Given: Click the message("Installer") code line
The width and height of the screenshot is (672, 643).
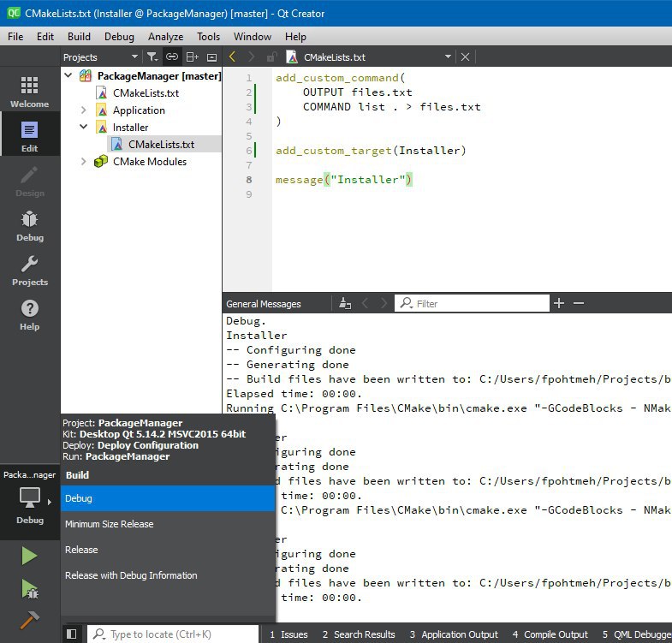Looking at the screenshot, I should (x=343, y=180).
